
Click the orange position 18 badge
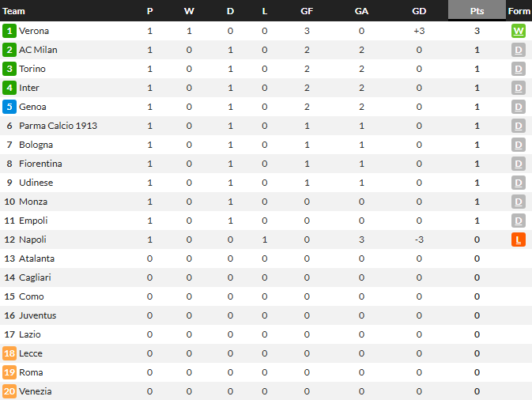(9, 353)
